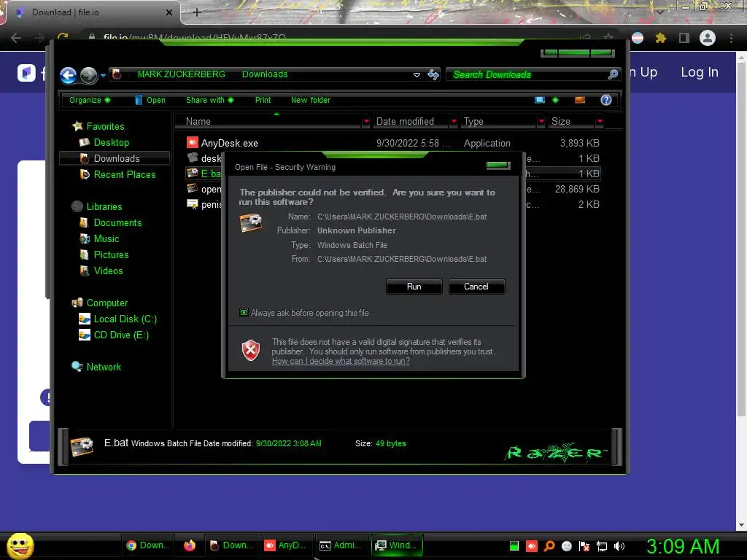Select the AnyDesk.exe file
The height and width of the screenshot is (560, 747).
pos(393,143)
